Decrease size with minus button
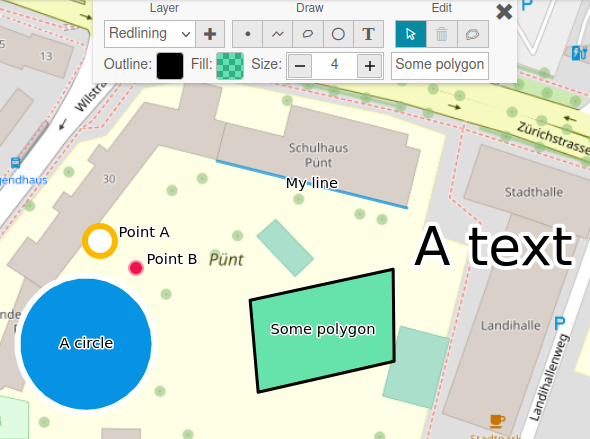Image resolution: width=590 pixels, height=439 pixels. [x=300, y=66]
